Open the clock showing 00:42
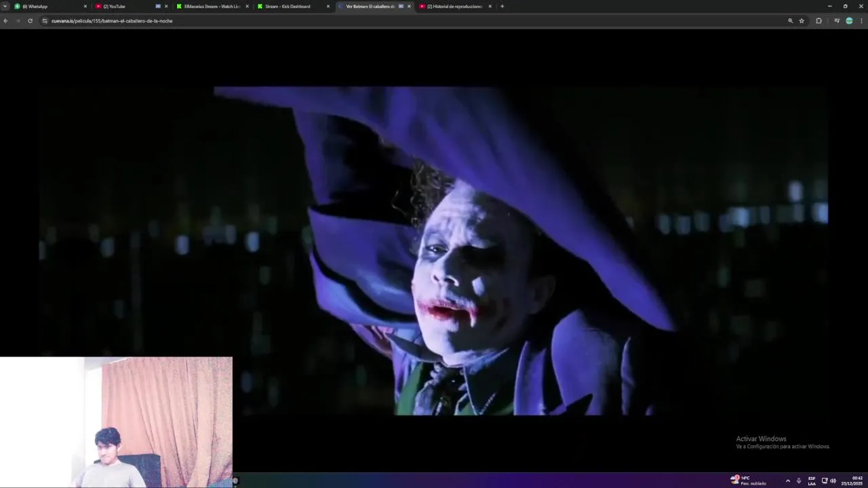The width and height of the screenshot is (868, 488). pos(852,481)
